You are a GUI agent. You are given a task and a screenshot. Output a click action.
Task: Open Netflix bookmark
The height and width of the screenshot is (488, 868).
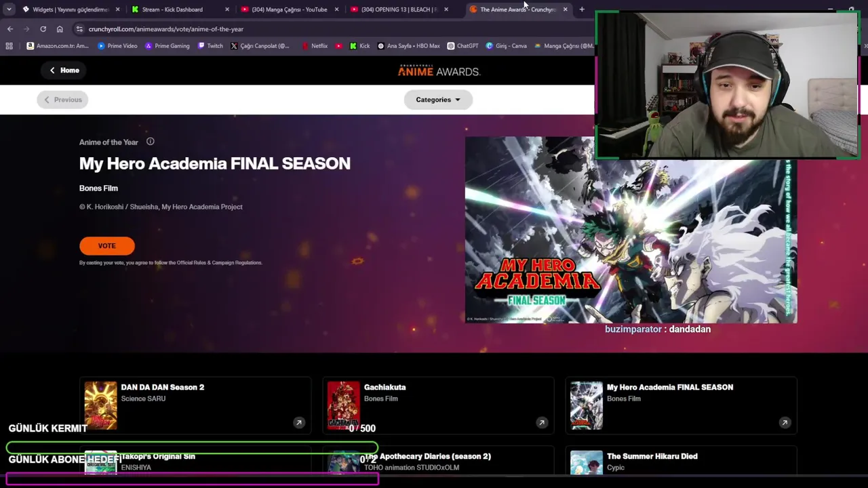(x=315, y=46)
